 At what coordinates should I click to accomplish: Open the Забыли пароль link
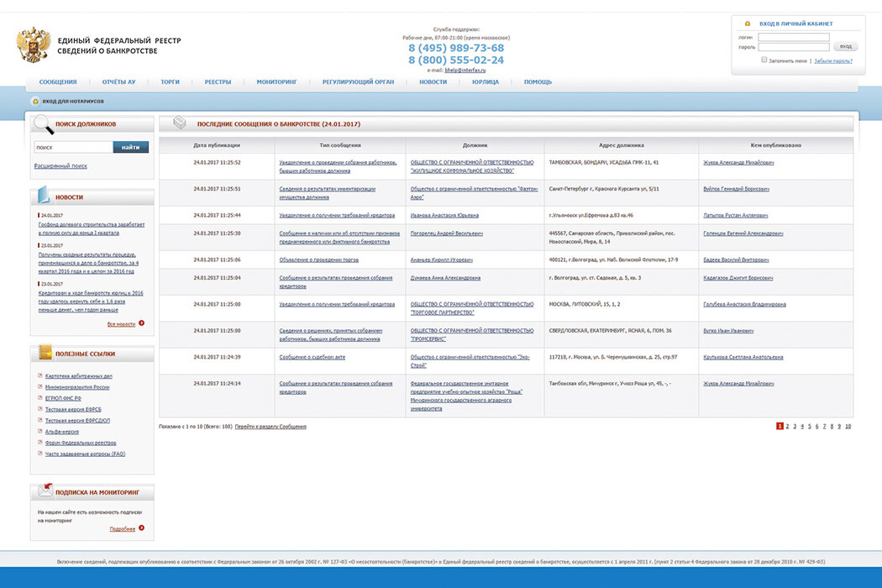click(833, 60)
